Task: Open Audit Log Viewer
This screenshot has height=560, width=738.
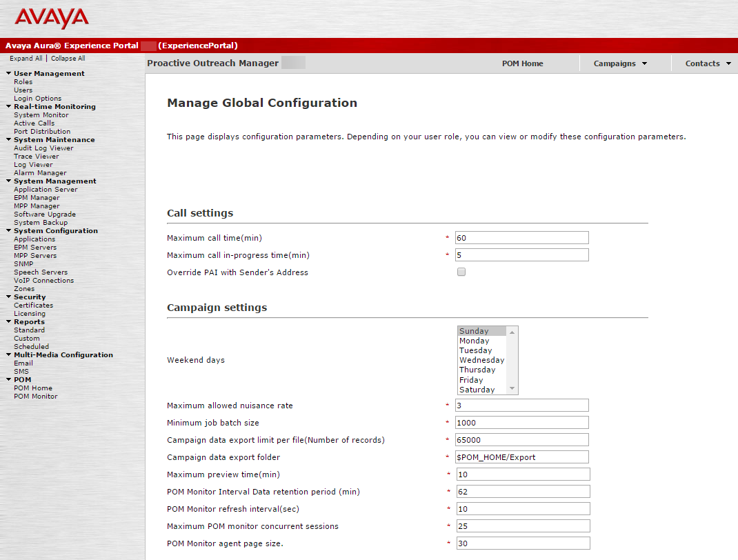Action: 43,148
